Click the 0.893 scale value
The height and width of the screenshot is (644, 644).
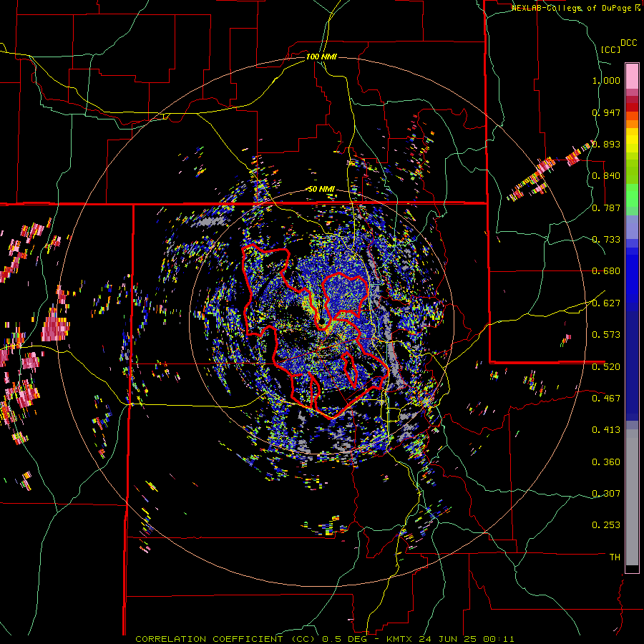[606, 144]
